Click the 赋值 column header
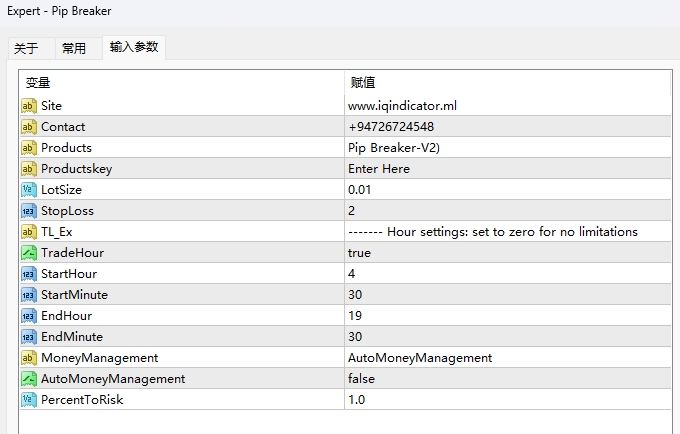680x434 pixels. point(361,82)
